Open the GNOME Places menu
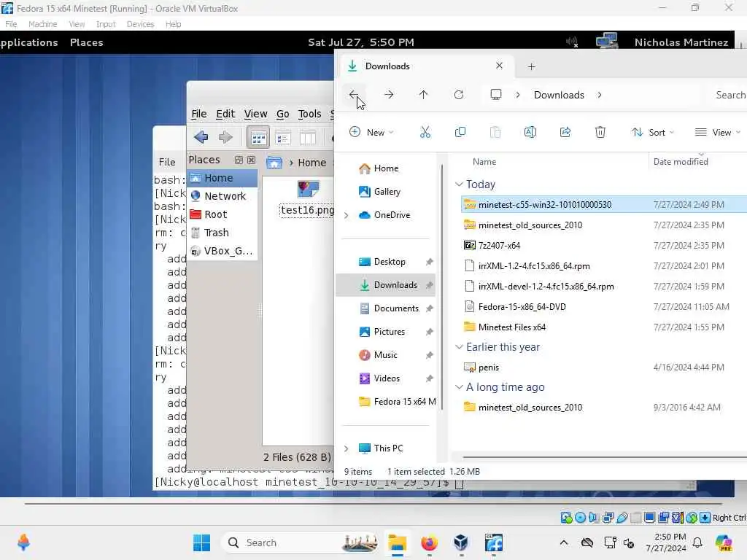The image size is (747, 560). [86, 42]
